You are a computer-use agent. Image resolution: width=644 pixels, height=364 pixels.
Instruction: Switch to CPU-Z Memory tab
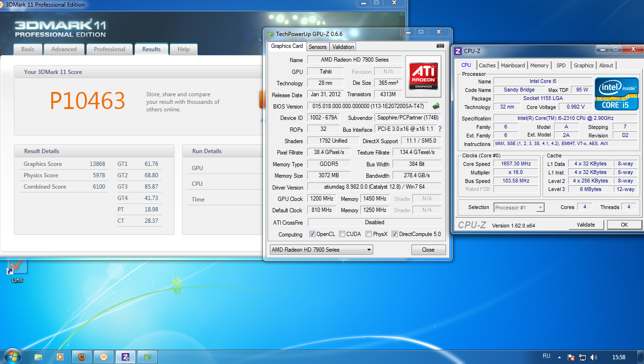[x=539, y=65]
